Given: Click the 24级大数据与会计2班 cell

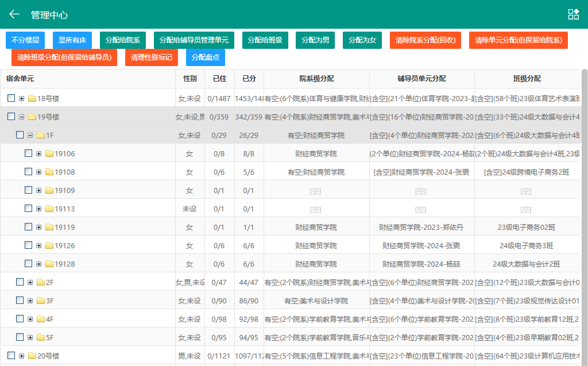Looking at the screenshot, I should pos(527,264).
